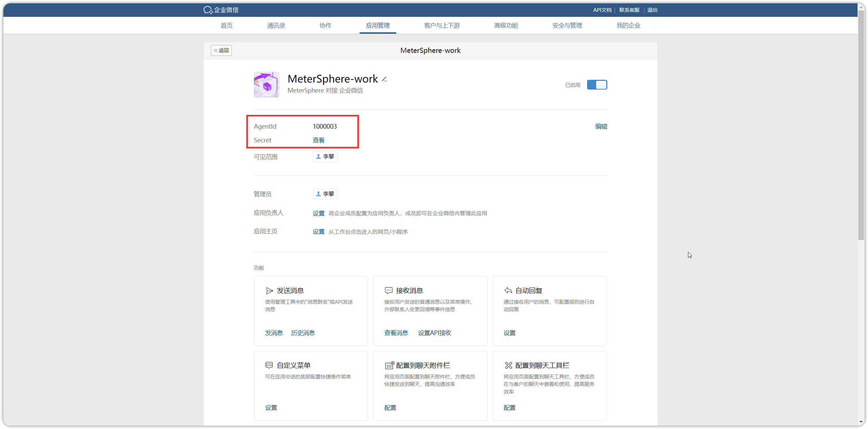This screenshot has width=868, height=429.
Task: Click the 配置到聊天工具栏 tools icon
Action: 508,365
